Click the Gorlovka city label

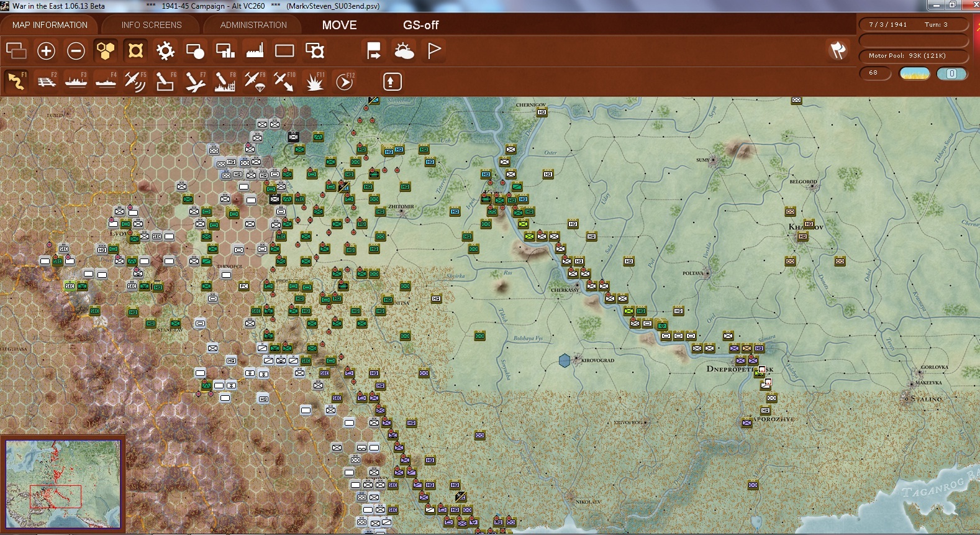pyautogui.click(x=935, y=367)
